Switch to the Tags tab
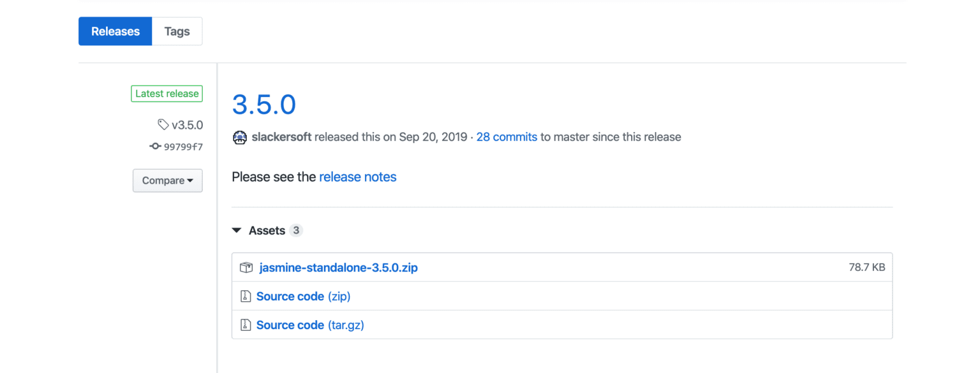Screen dimensions: 980x373 tap(177, 31)
